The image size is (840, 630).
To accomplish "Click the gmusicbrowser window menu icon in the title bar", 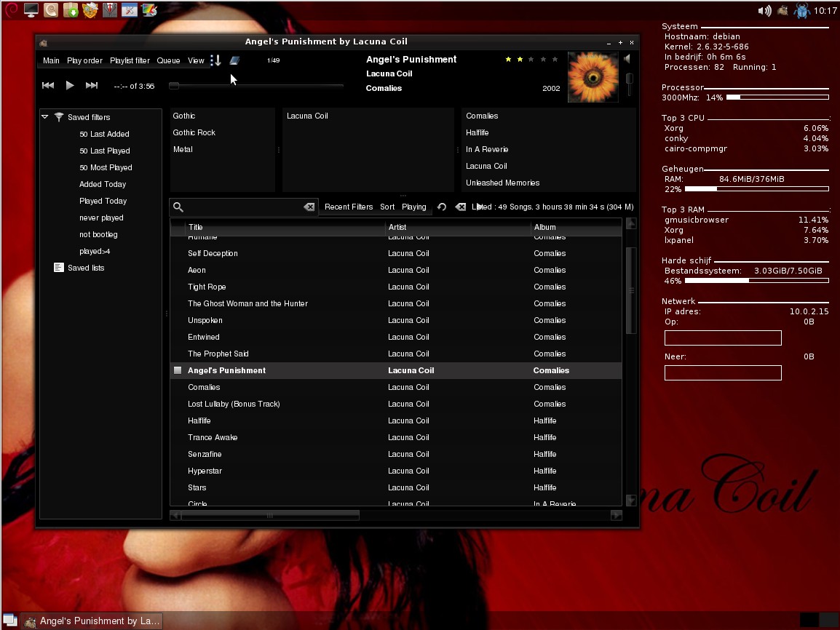I will pos(44,43).
